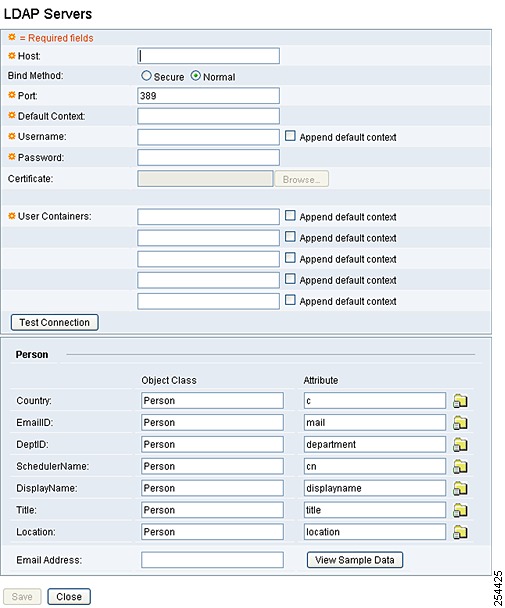505x608 pixels.
Task: Open attribute browser icon for DisplayName row
Action: point(460,488)
